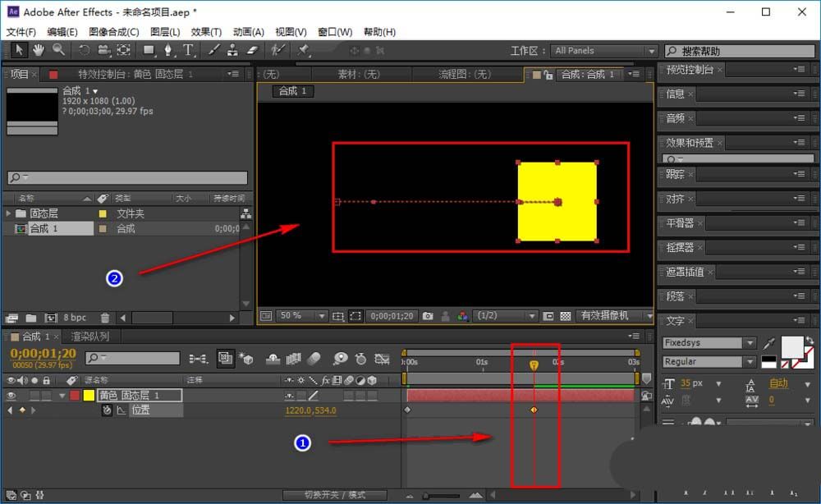Toggle the position property stopwatch
The width and height of the screenshot is (821, 504).
click(107, 410)
